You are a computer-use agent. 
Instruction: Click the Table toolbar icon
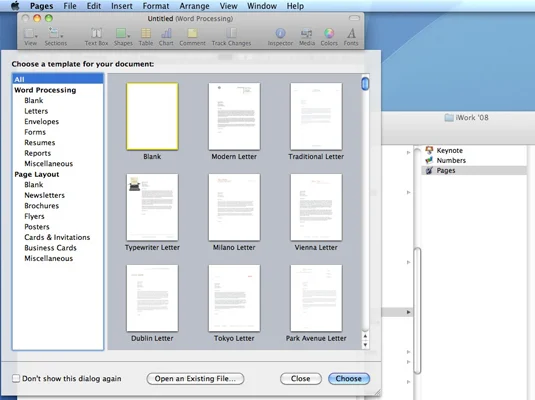click(x=146, y=33)
